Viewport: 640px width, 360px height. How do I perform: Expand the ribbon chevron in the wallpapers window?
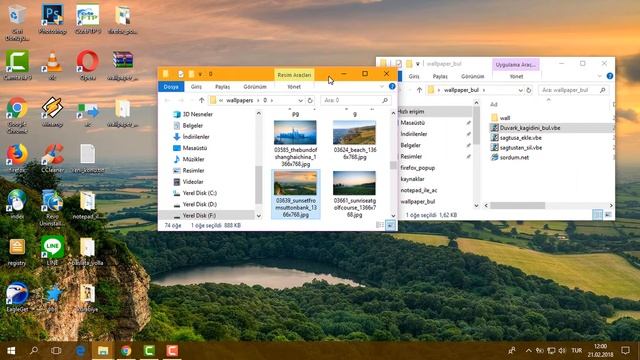tap(382, 87)
